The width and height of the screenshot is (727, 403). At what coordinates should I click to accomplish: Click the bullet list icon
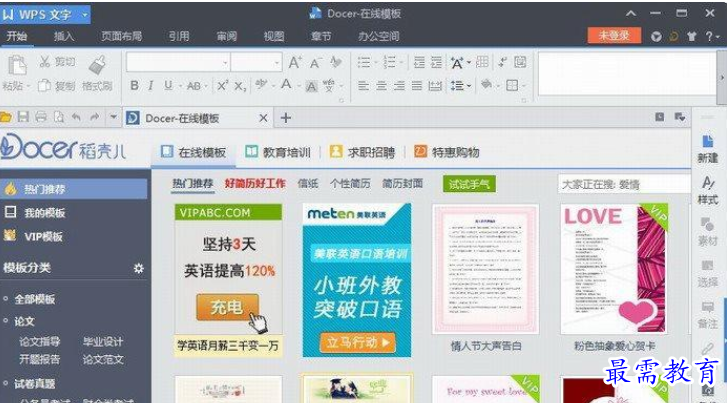(x=364, y=62)
